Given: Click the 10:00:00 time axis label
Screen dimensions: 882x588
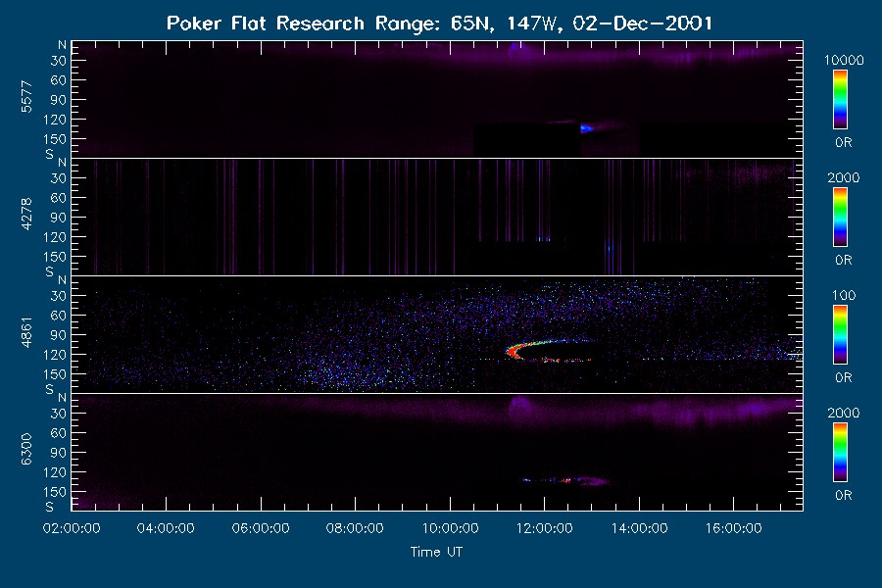Looking at the screenshot, I should pos(450,528).
